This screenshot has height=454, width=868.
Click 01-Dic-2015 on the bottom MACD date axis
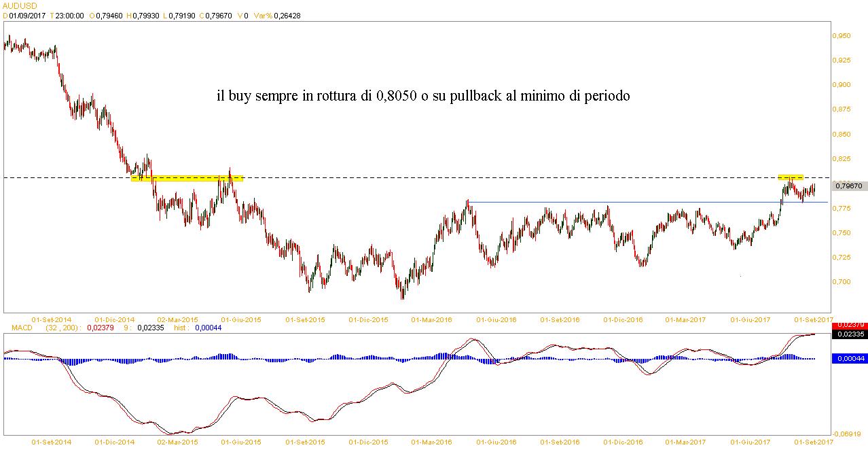click(x=368, y=442)
